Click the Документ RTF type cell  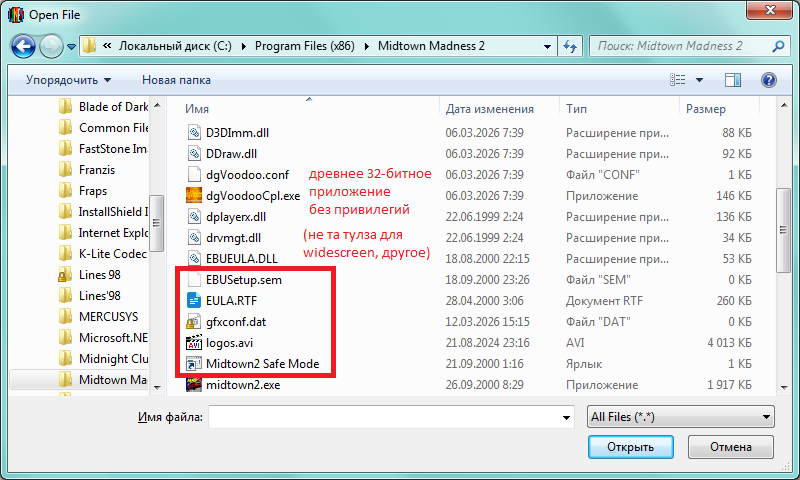click(604, 300)
